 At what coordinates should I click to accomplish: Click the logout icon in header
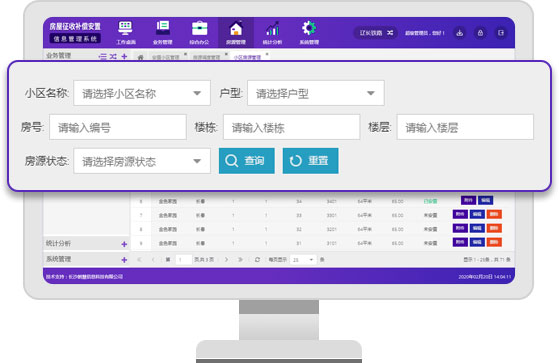pos(501,33)
